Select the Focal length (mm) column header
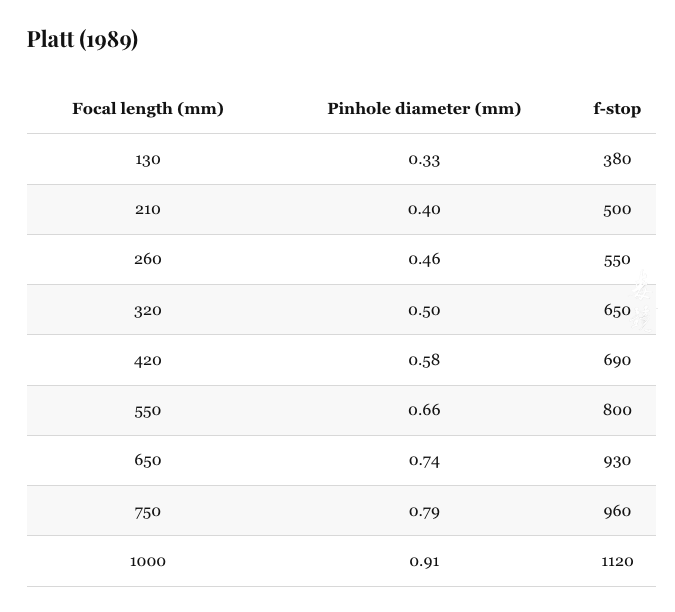 [x=148, y=108]
